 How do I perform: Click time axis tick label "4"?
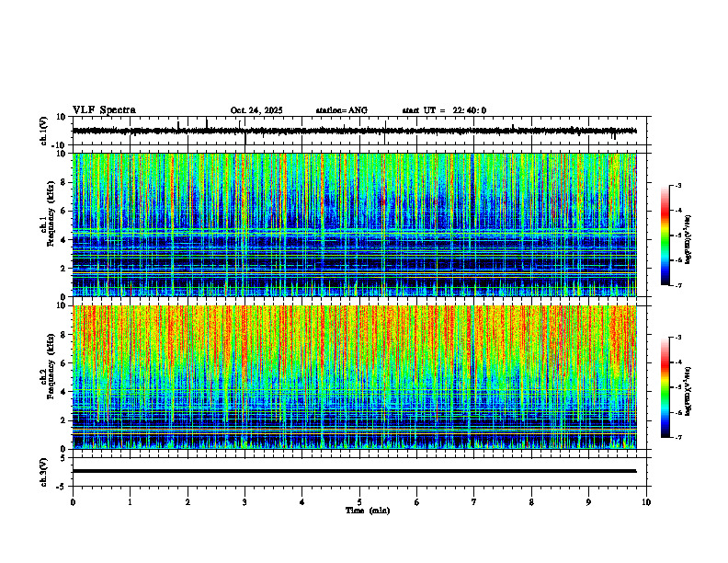tap(302, 502)
